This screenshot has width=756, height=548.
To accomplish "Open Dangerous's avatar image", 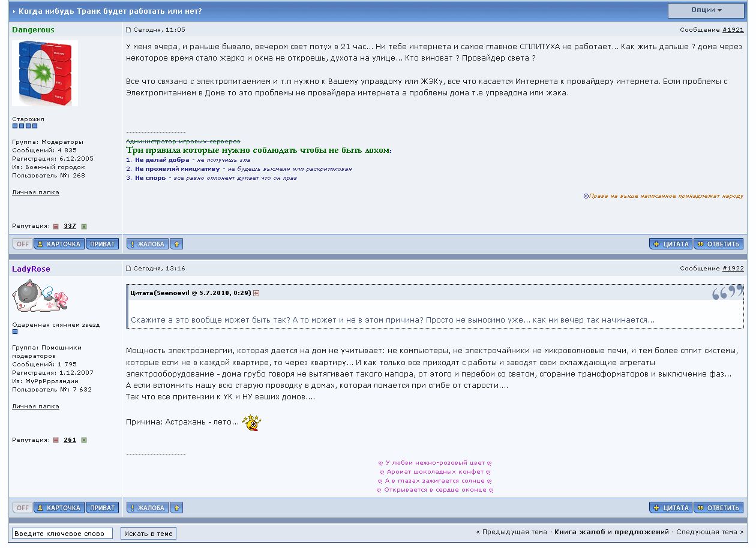I will click(45, 73).
